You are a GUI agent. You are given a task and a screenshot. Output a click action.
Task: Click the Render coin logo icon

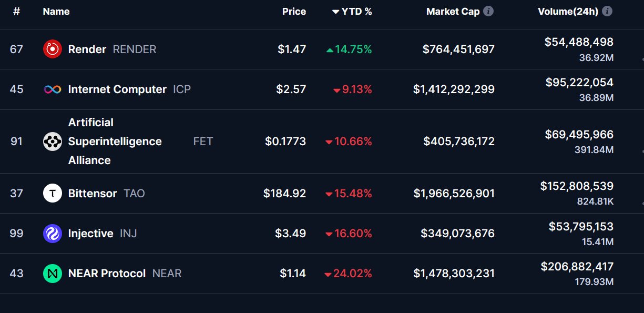(53, 49)
